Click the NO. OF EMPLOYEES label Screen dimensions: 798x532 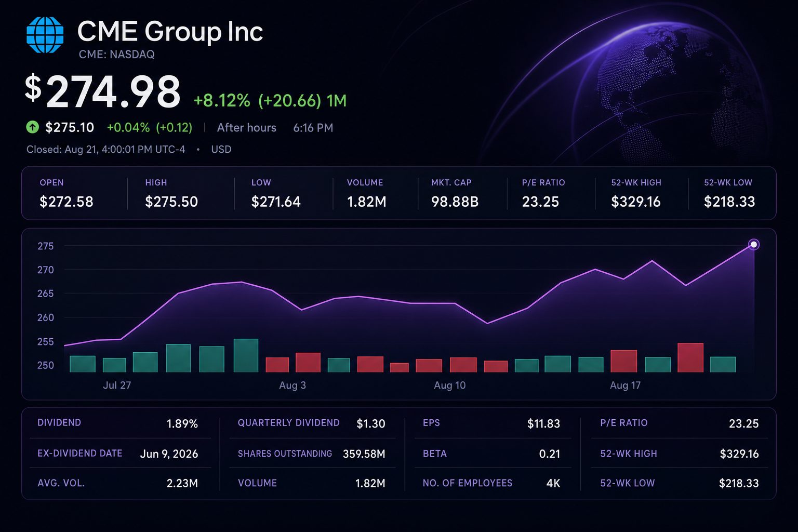468,483
